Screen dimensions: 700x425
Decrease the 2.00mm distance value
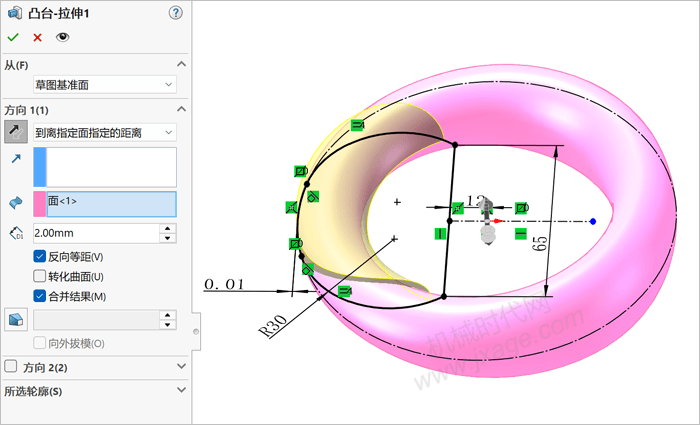pos(167,238)
